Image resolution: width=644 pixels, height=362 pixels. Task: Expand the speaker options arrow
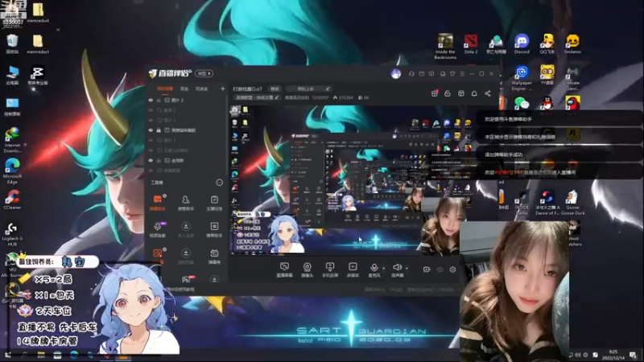click(407, 268)
